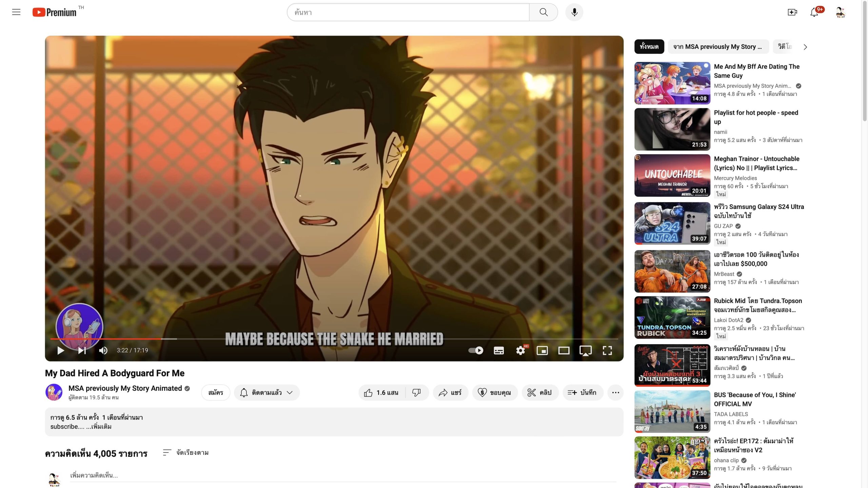Mute the video volume
The image size is (868, 488).
[x=103, y=350]
